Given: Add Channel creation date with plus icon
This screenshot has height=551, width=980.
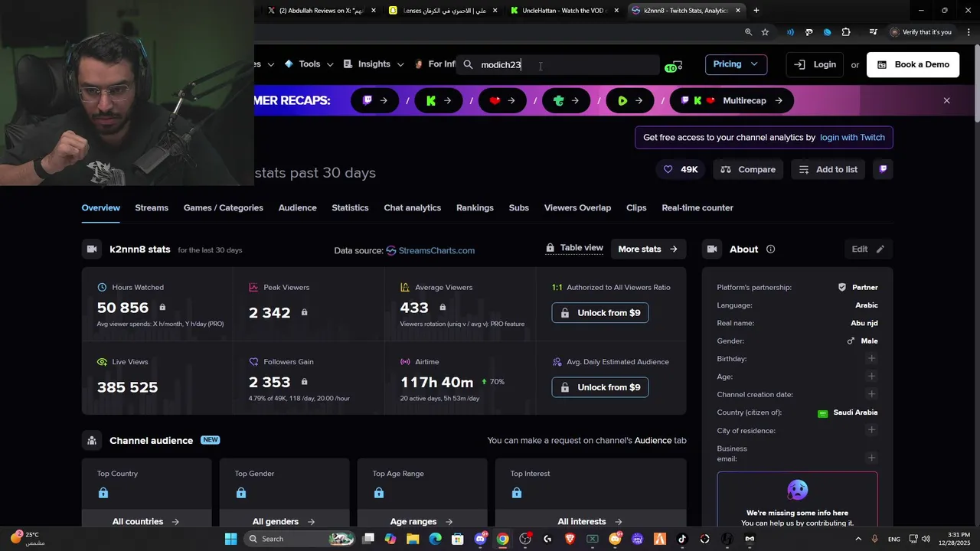Looking at the screenshot, I should [871, 394].
